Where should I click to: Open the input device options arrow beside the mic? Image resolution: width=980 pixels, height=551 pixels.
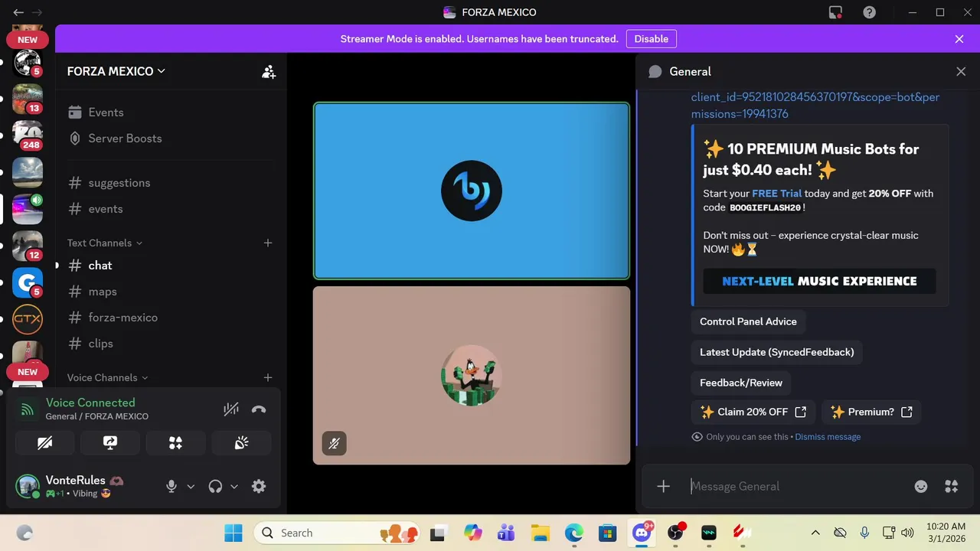[191, 486]
